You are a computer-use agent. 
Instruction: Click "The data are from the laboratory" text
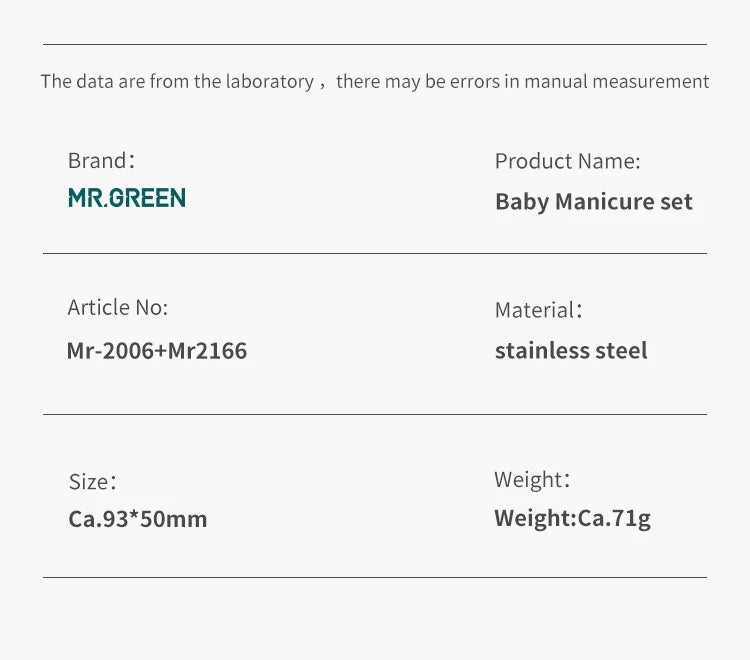click(x=177, y=82)
